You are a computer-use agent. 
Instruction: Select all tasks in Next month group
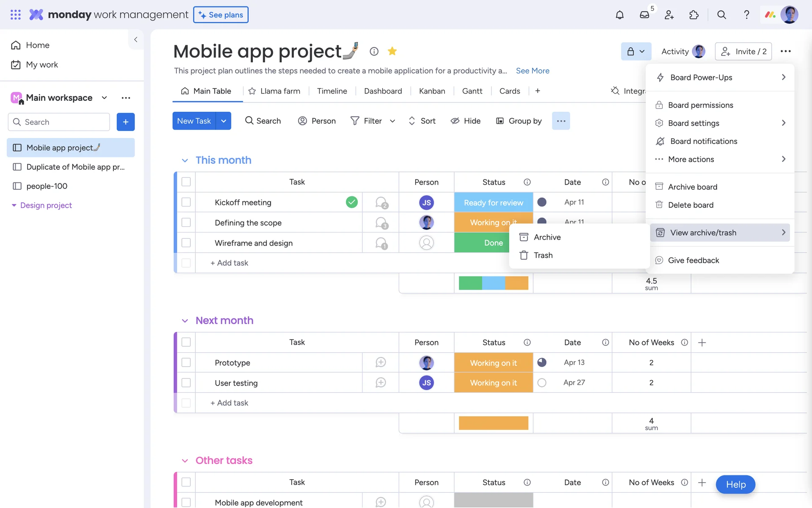click(x=186, y=342)
